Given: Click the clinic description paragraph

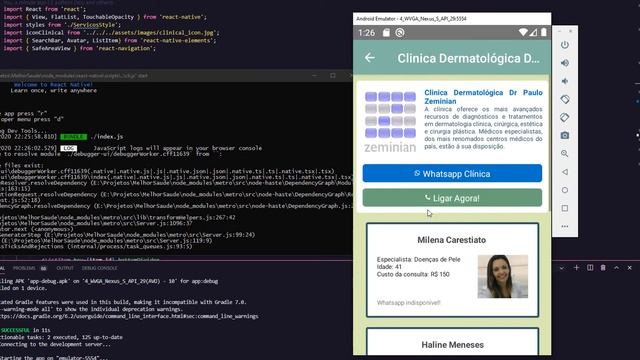Looking at the screenshot, I should (483, 128).
